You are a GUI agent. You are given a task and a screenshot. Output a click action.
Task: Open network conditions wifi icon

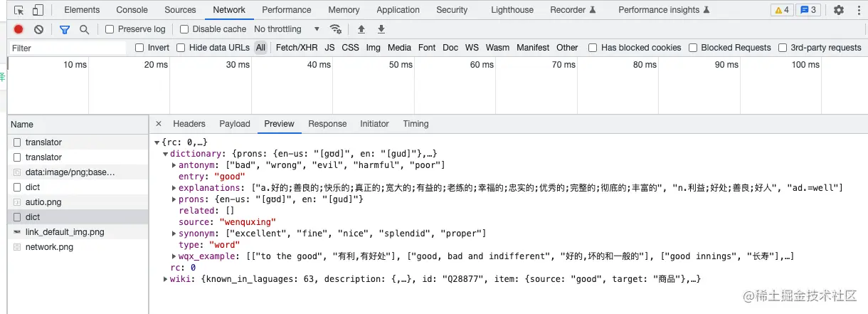[336, 29]
